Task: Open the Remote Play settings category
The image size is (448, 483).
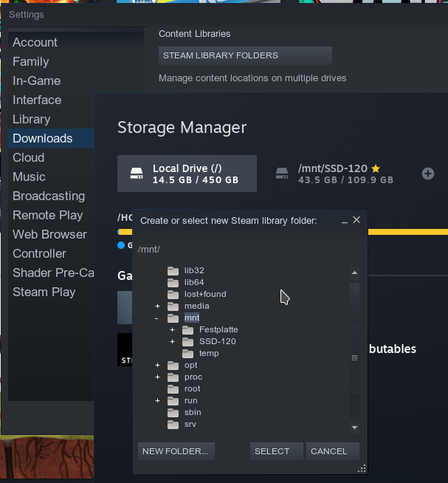Action: click(x=48, y=216)
